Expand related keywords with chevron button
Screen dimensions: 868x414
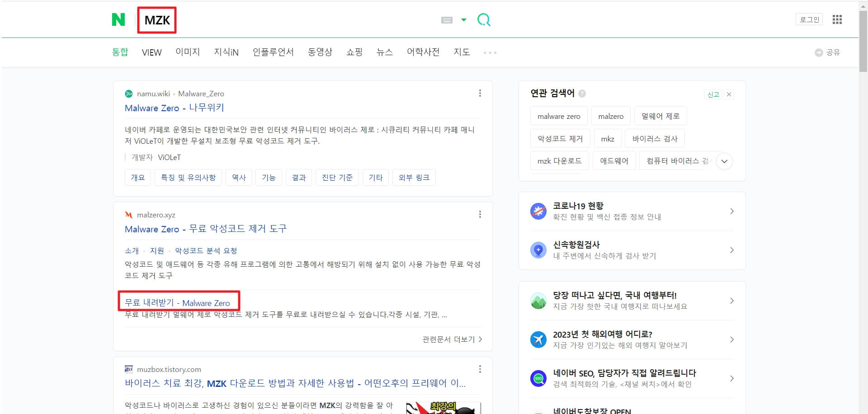click(x=724, y=161)
